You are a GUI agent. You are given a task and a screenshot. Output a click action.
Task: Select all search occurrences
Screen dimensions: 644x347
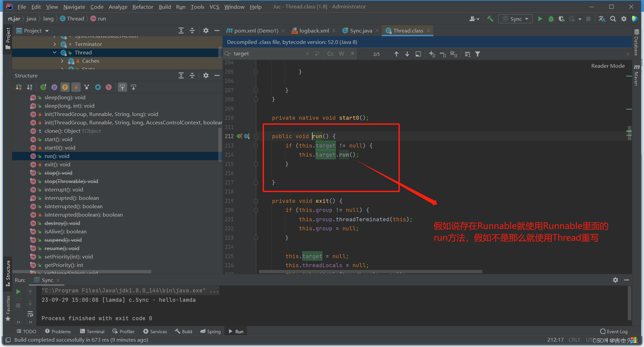click(x=454, y=54)
